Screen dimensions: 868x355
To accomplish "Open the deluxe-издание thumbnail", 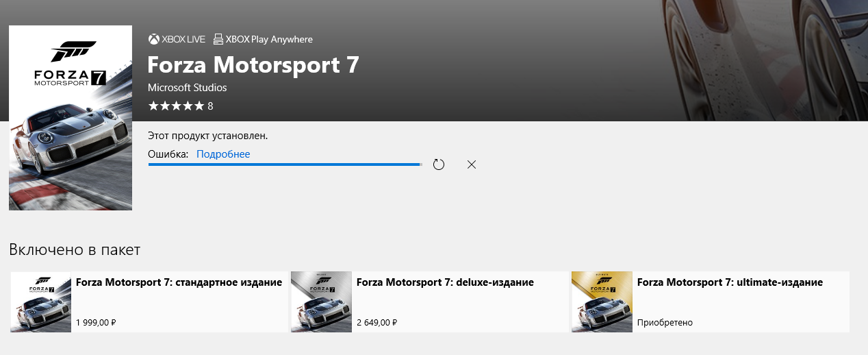I will click(x=321, y=302).
